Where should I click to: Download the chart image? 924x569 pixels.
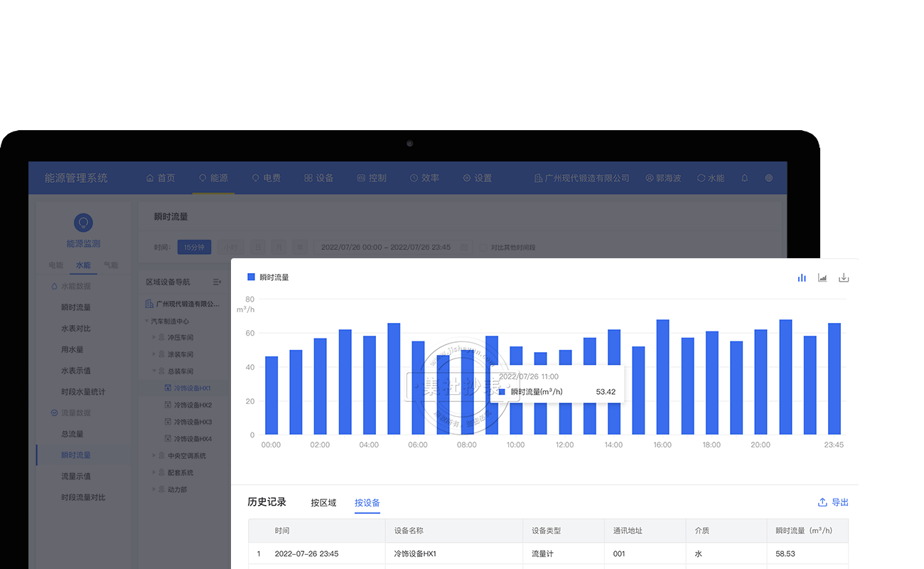point(844,277)
